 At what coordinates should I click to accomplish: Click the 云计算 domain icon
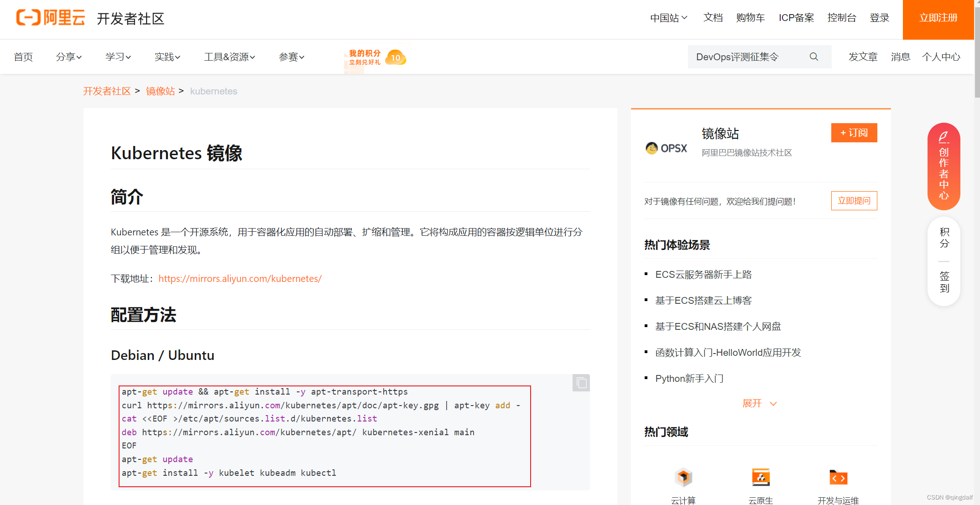pyautogui.click(x=683, y=478)
